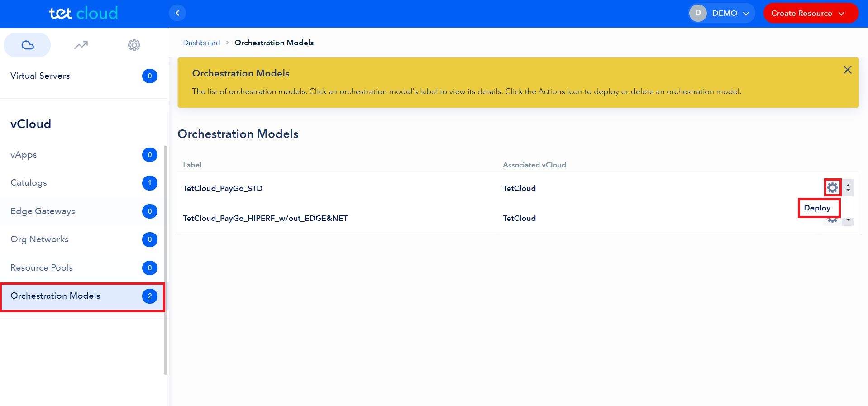
Task: Open vApps in sidebar
Action: 84,155
